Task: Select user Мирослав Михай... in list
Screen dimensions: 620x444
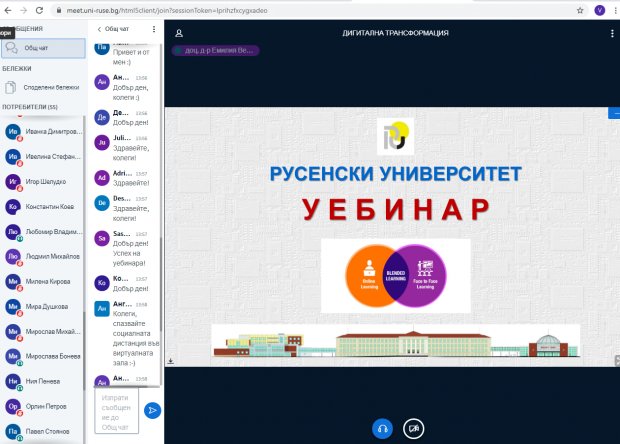Action: tap(43, 331)
